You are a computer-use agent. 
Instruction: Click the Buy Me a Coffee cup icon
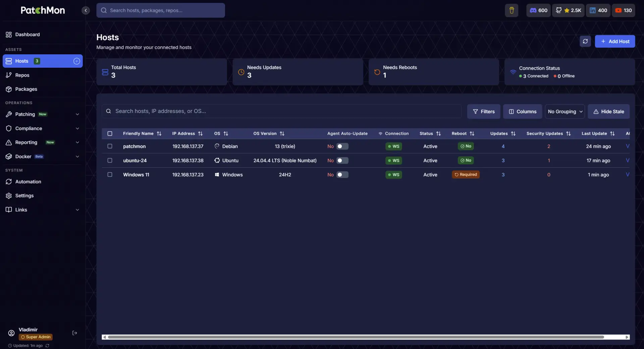tap(512, 10)
